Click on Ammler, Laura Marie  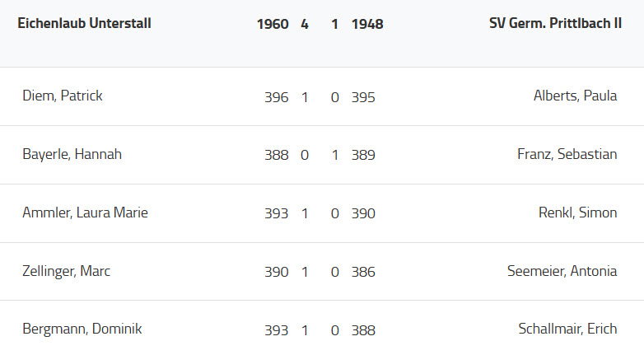85,213
